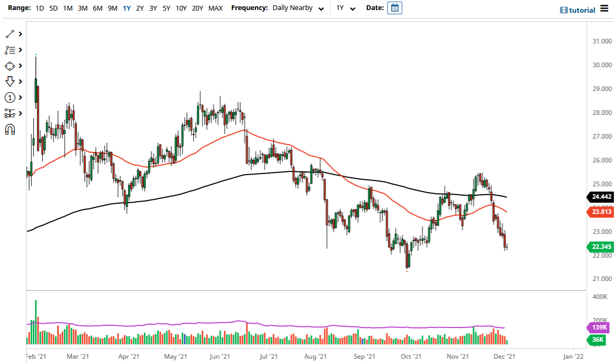The image size is (616, 364).
Task: Click the 139K purple volume average label
Action: click(597, 327)
